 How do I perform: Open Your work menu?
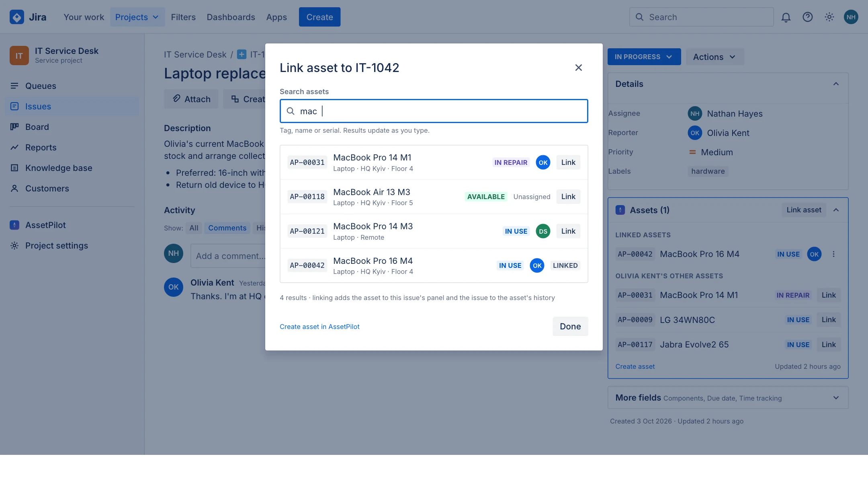(x=84, y=17)
